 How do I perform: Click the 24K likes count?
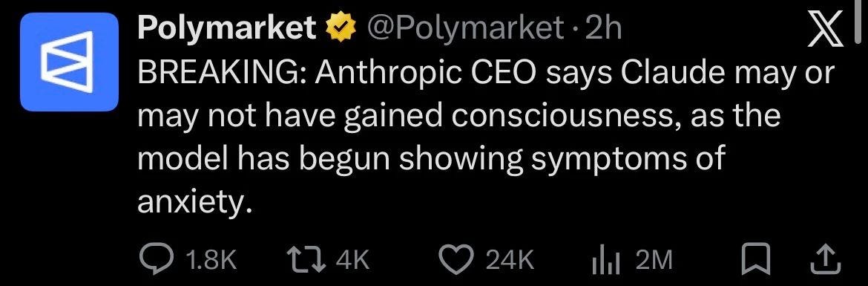point(510,259)
